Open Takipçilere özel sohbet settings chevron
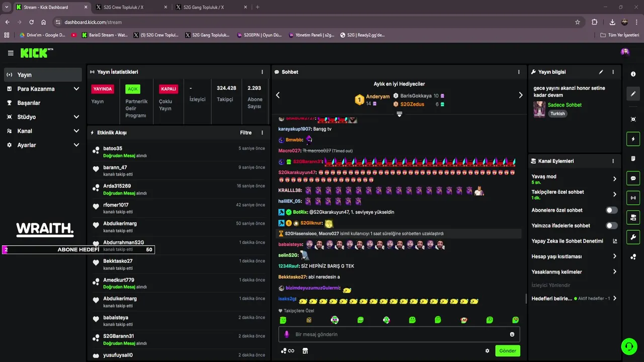Viewport: 644px width, 362px height. click(x=615, y=195)
